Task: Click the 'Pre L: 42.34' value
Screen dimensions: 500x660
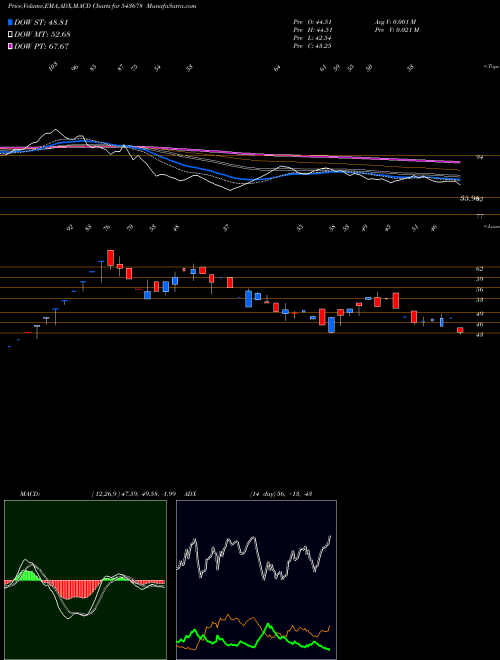Action: pyautogui.click(x=312, y=38)
